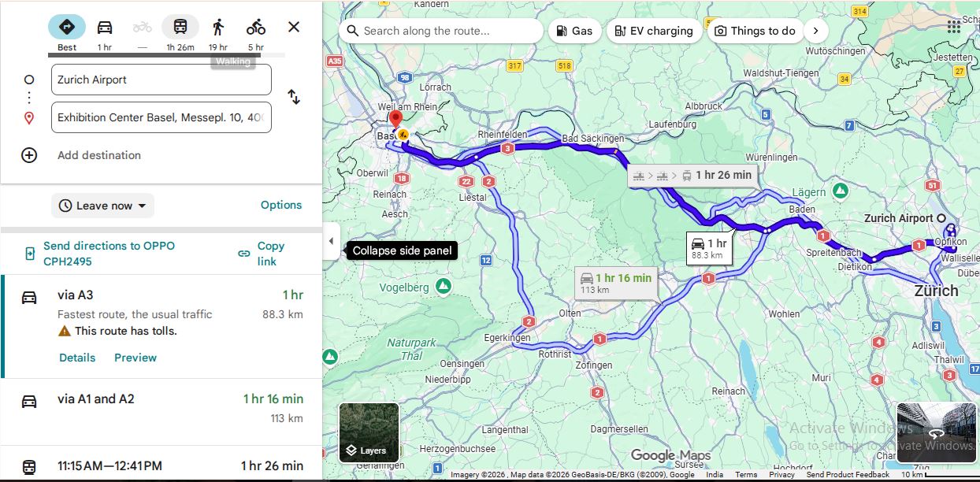Image resolution: width=980 pixels, height=482 pixels.
Task: Click the Vogelberg green park marker
Action: tap(444, 285)
